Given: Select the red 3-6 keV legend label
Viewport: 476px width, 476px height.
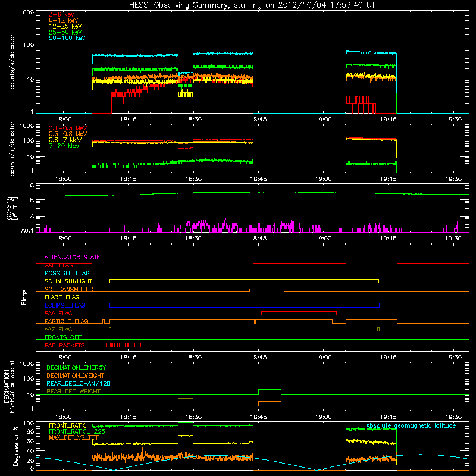Looking at the screenshot, I should (x=62, y=14).
